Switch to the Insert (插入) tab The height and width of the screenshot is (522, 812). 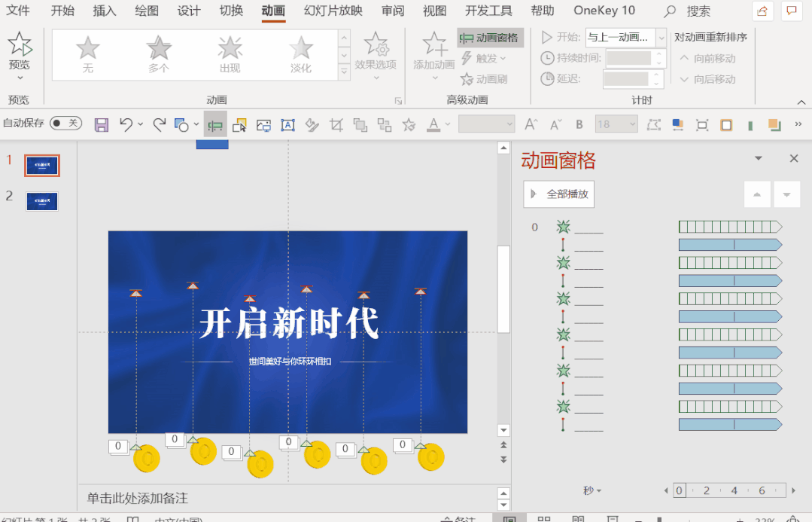click(105, 11)
